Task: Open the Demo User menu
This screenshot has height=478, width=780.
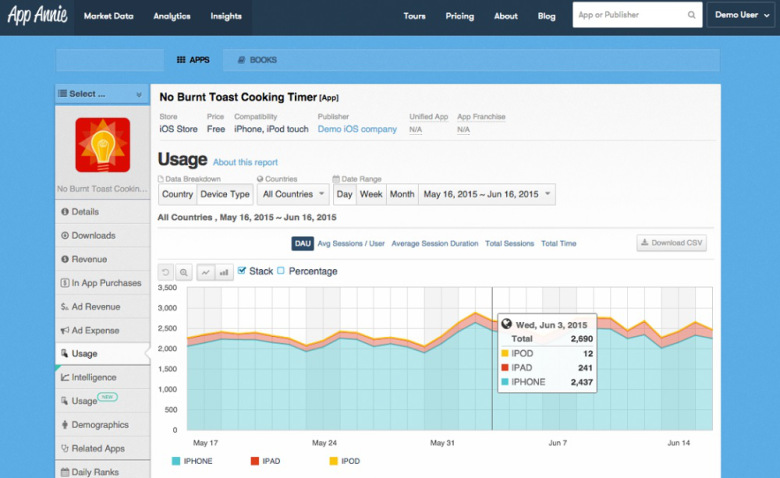Action: click(x=741, y=15)
